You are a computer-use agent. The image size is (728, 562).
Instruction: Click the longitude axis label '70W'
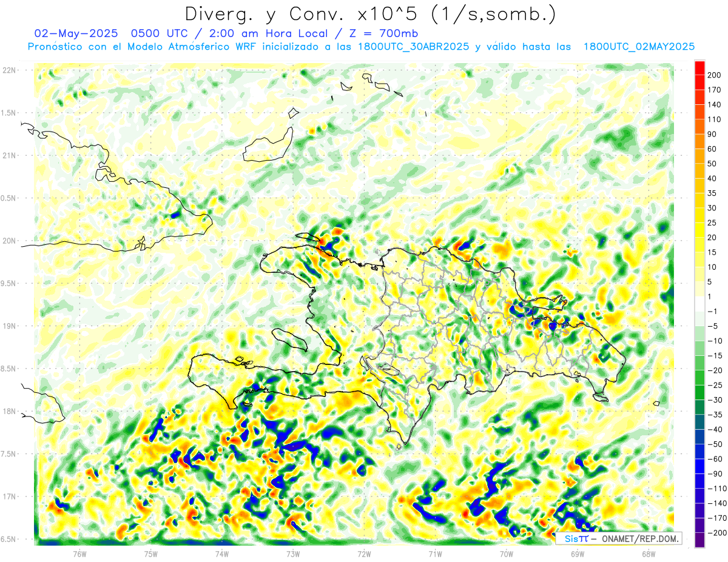click(506, 554)
